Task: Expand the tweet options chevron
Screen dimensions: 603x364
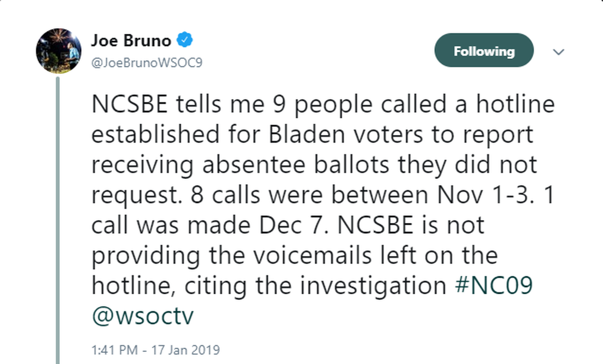Action: [x=559, y=52]
